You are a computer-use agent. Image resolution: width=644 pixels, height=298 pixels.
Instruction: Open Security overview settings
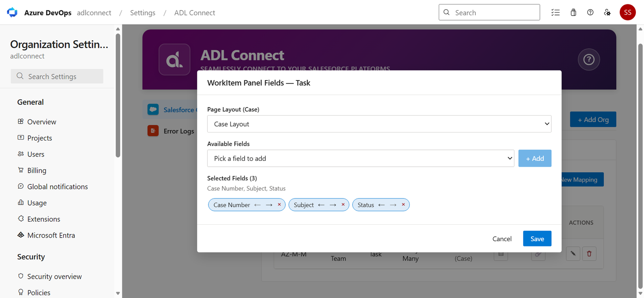[54, 276]
